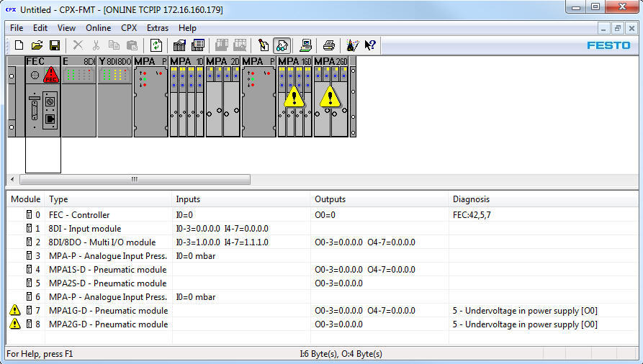Select row '8DI/8DO - Multi I/O module'
This screenshot has width=643, height=364.
pos(322,242)
